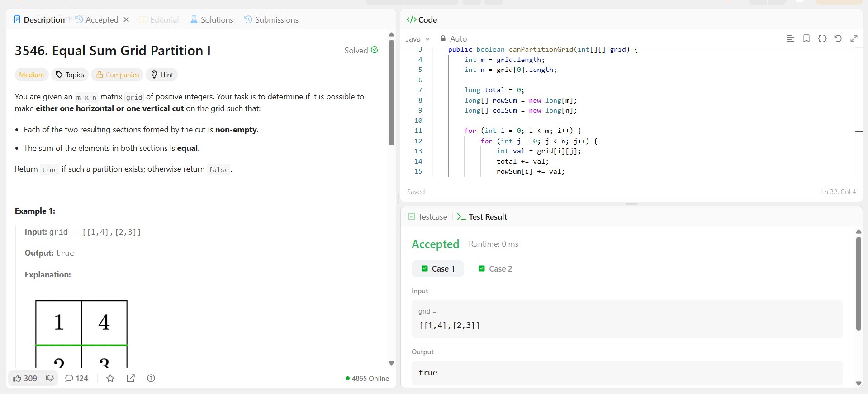Screen dimensions: 868x394
Task: Select the Case 2 test case
Action: (x=495, y=269)
